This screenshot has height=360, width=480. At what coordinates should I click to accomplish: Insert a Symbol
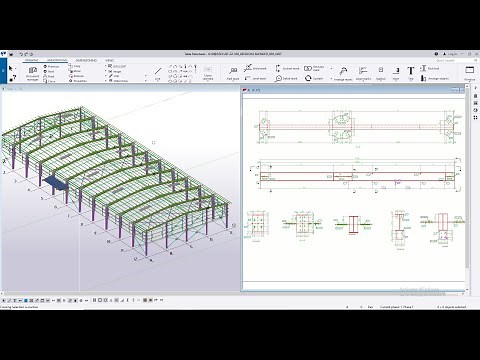(x=381, y=73)
